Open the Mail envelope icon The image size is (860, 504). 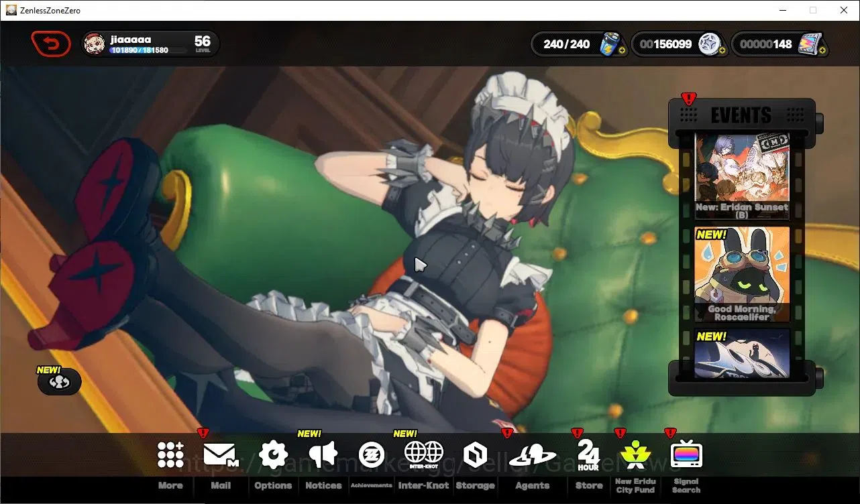click(x=221, y=455)
